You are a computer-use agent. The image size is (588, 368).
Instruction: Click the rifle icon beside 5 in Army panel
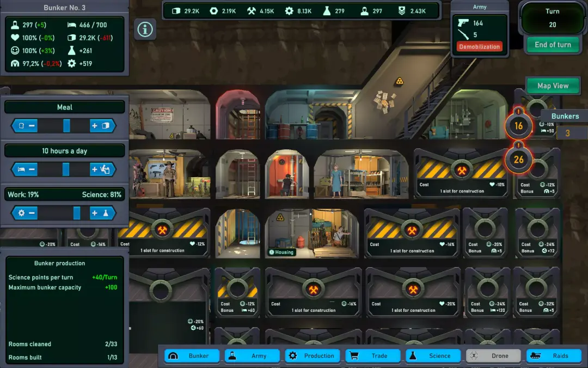463,35
